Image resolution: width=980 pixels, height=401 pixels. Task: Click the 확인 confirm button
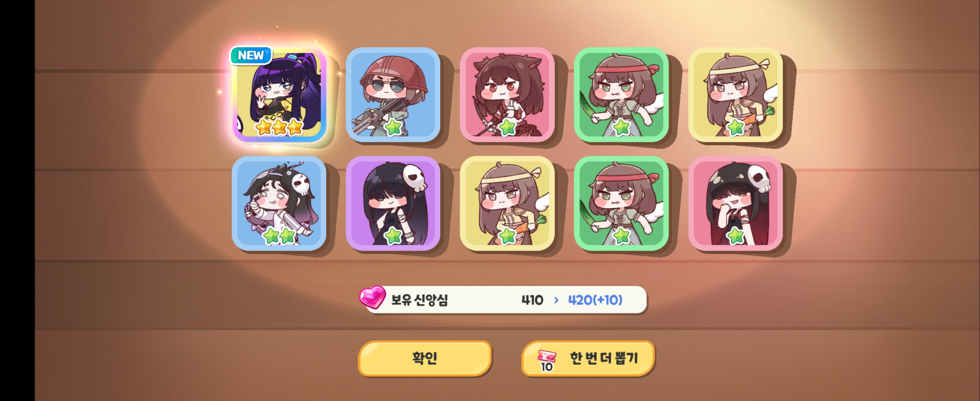pyautogui.click(x=425, y=358)
